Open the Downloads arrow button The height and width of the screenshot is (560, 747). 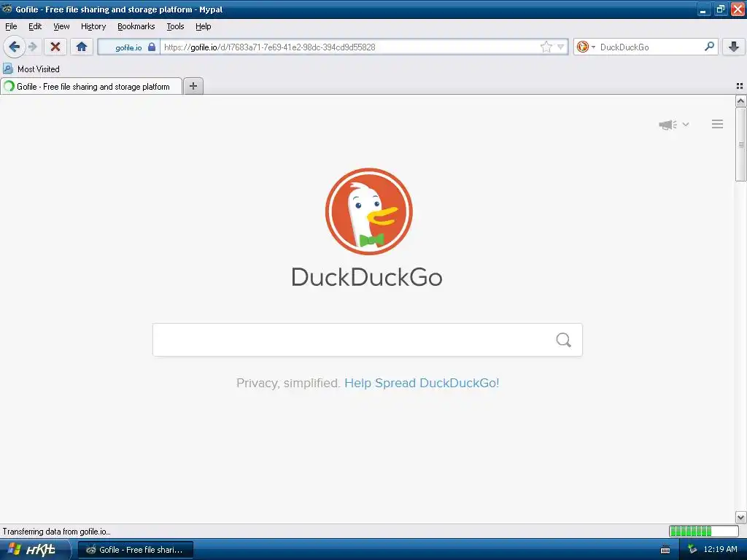[x=734, y=47]
